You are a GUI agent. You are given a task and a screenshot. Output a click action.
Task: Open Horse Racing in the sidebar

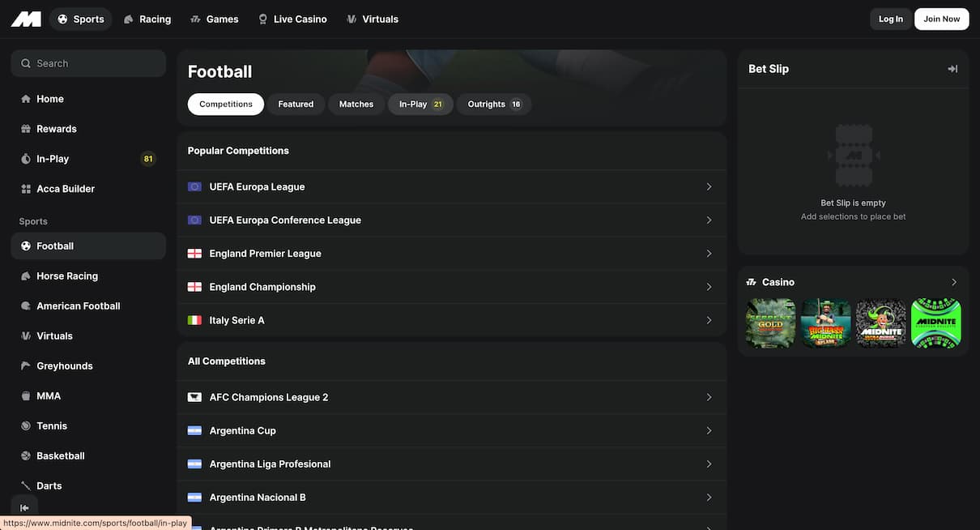coord(67,276)
